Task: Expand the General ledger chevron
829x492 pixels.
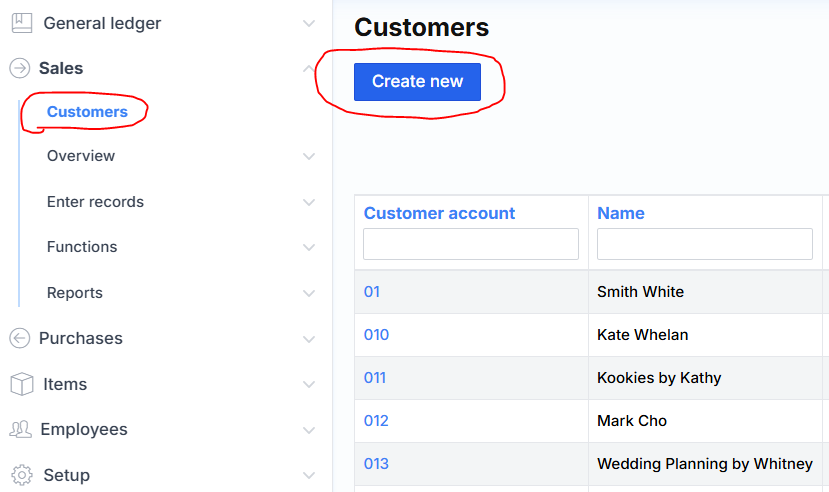Action: 309,23
